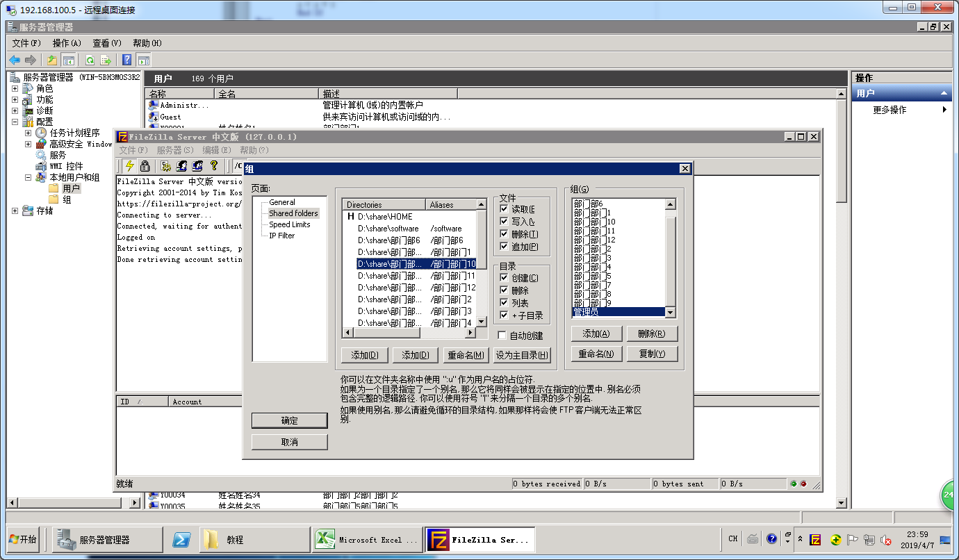Click the Administrator user icon in the user list

pos(154,105)
